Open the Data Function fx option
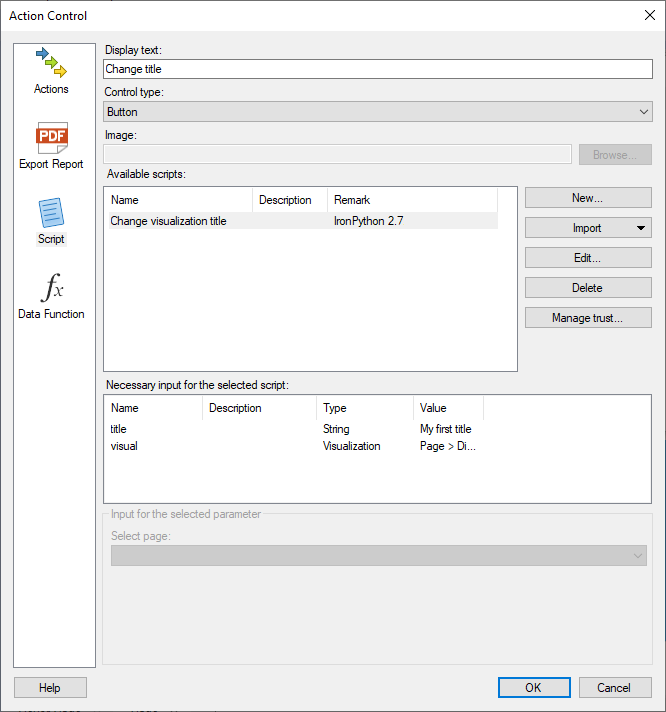The height and width of the screenshot is (712, 666). tap(51, 296)
